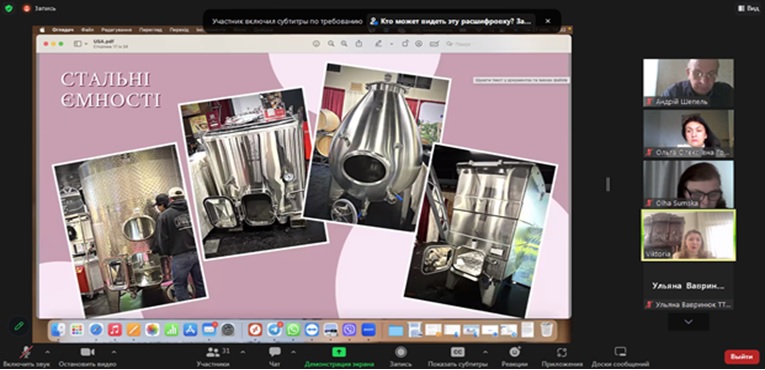This screenshot has width=765, height=370.
Task: Click Preview zoom in magnifier icon
Action: point(344,44)
